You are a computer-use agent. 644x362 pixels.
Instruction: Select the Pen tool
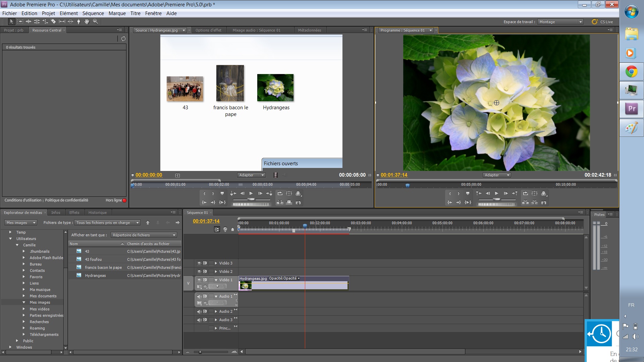tap(78, 21)
